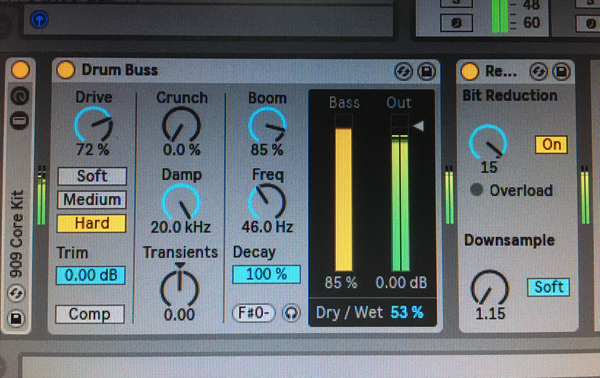Save 909 Core Kit rack preset
This screenshot has width=600, height=378.
16,318
